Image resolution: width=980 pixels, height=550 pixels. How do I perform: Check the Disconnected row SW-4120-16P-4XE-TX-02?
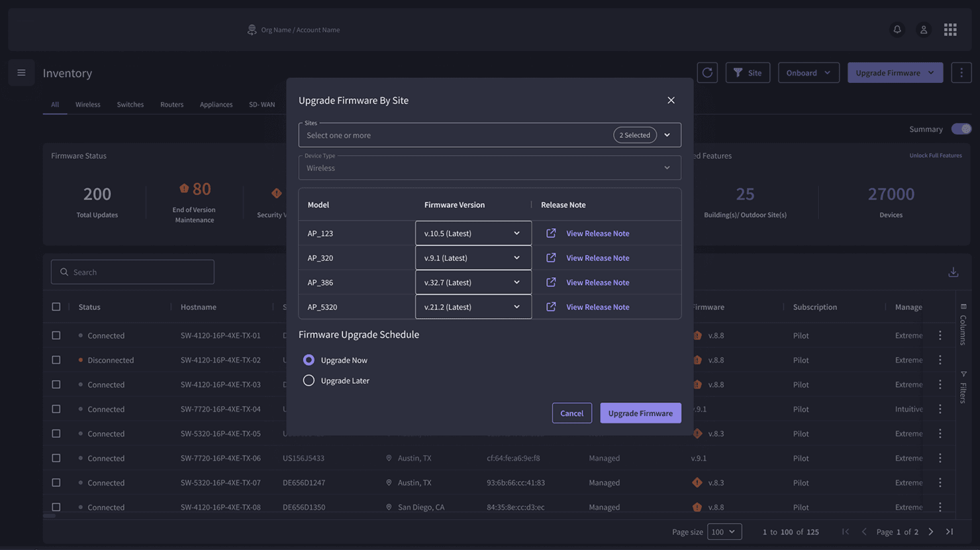[56, 360]
